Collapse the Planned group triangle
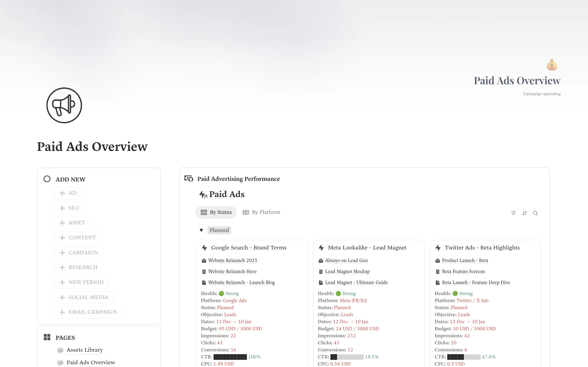This screenshot has height=367, width=588. tap(201, 230)
